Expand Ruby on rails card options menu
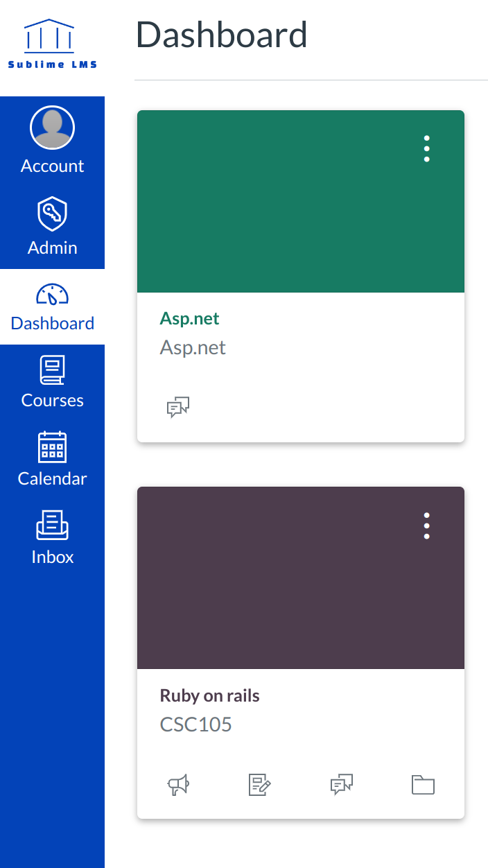The image size is (488, 868). (426, 526)
